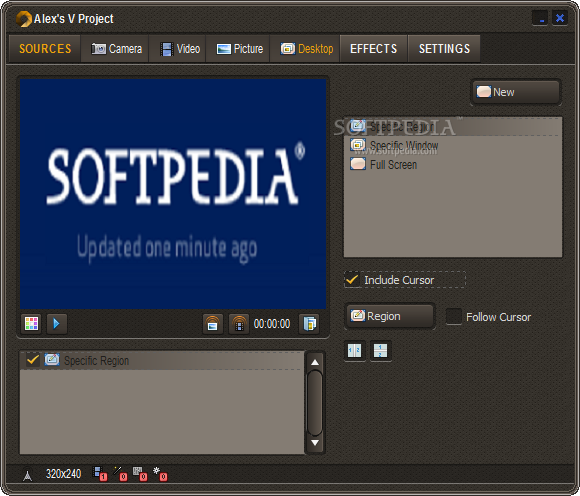
Task: Click the New desktop source button
Action: tap(516, 92)
